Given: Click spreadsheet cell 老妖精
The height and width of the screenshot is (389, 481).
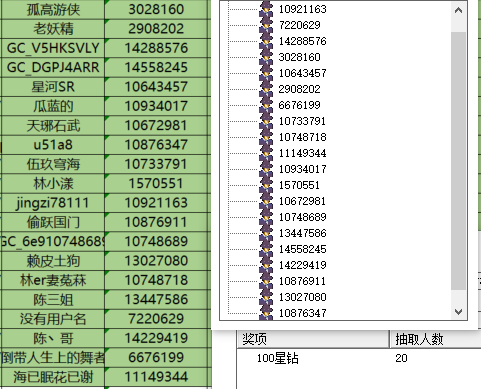Looking at the screenshot, I should (53, 29).
